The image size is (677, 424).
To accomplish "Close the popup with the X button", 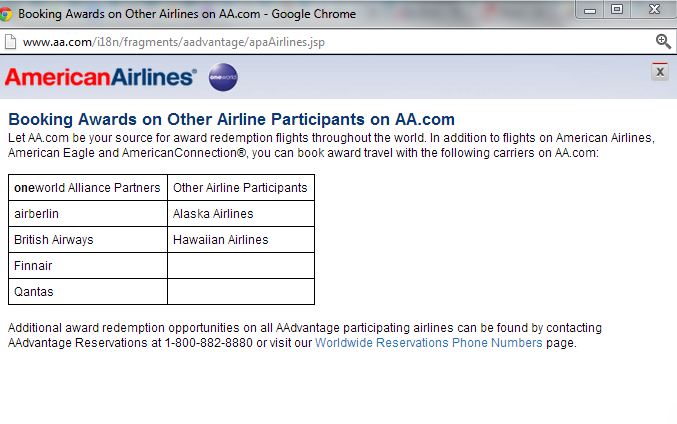I will (659, 72).
